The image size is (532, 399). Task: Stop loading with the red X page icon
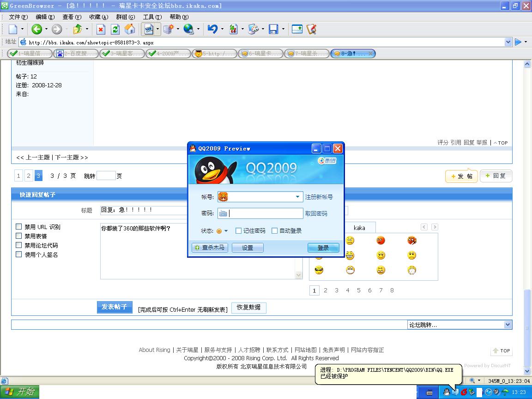(x=101, y=30)
